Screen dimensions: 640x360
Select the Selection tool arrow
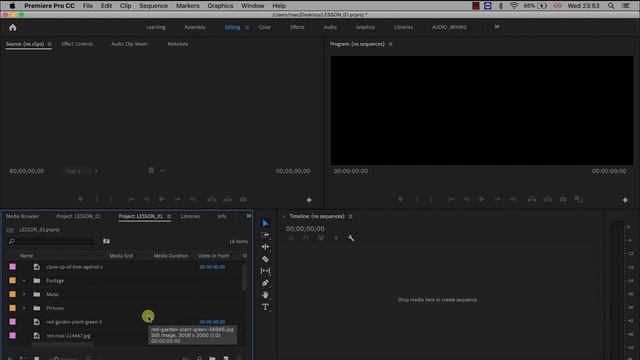coord(265,223)
